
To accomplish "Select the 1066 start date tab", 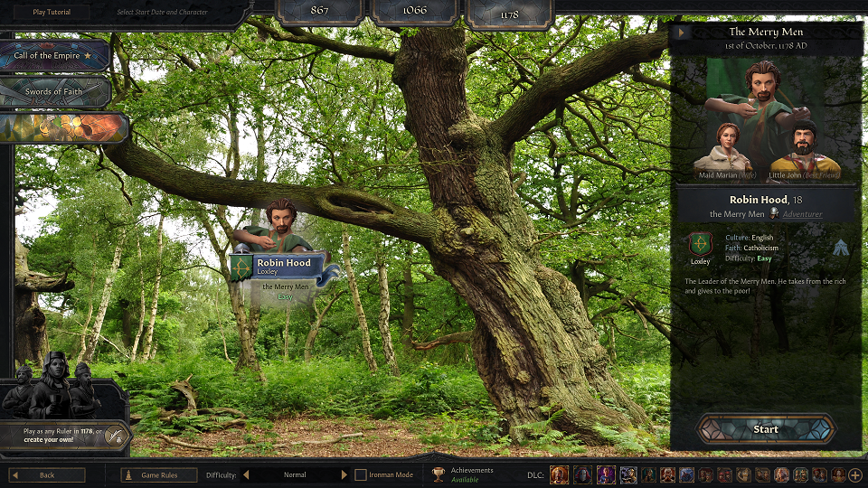I will click(415, 13).
